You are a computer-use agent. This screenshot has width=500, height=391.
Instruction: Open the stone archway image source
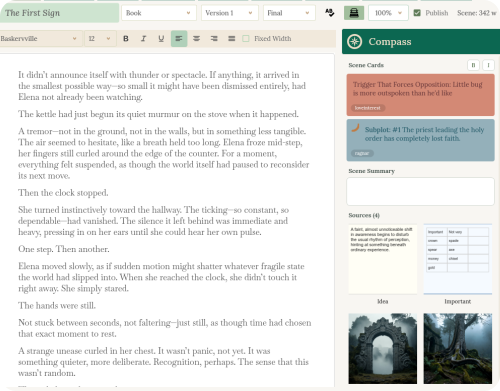click(383, 348)
